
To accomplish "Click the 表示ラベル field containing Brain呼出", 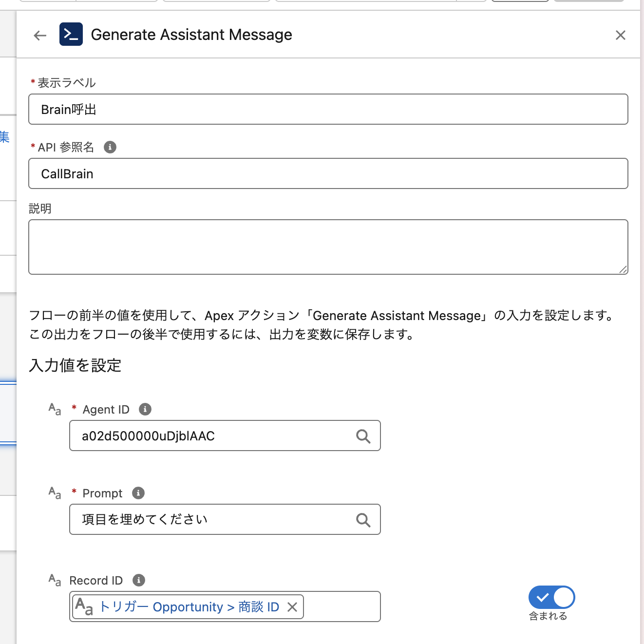I will coord(328,110).
